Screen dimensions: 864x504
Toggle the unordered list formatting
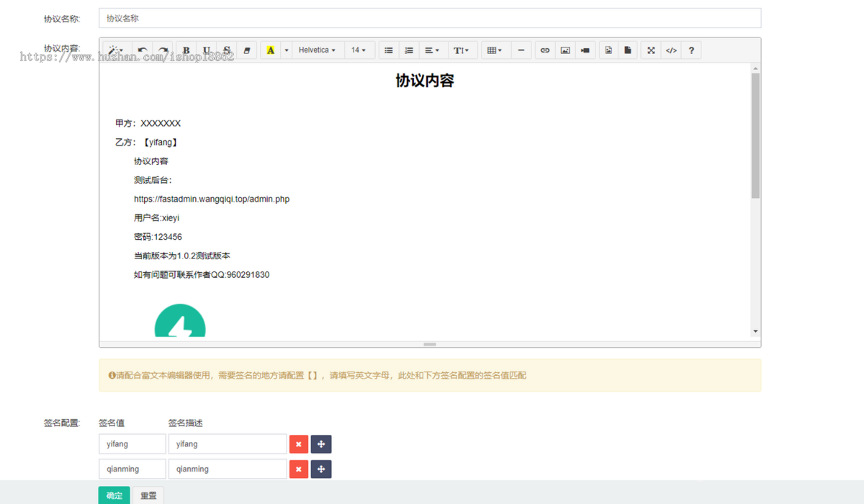[x=388, y=50]
